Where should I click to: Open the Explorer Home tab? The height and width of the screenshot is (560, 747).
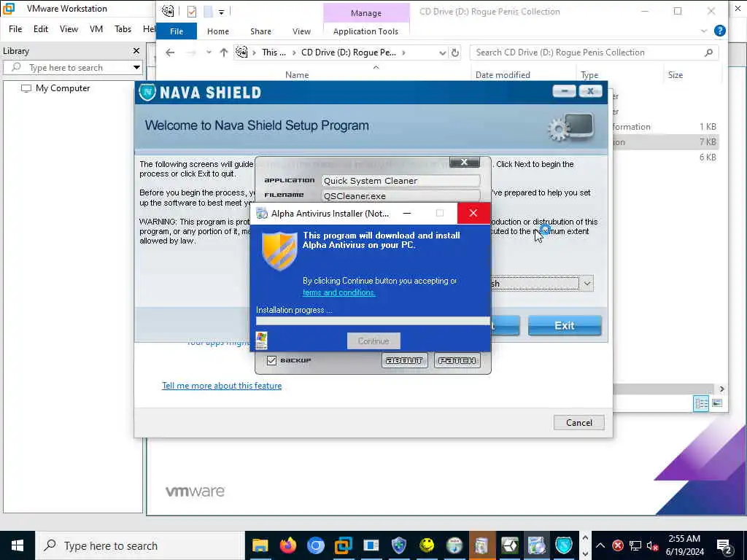[217, 31]
